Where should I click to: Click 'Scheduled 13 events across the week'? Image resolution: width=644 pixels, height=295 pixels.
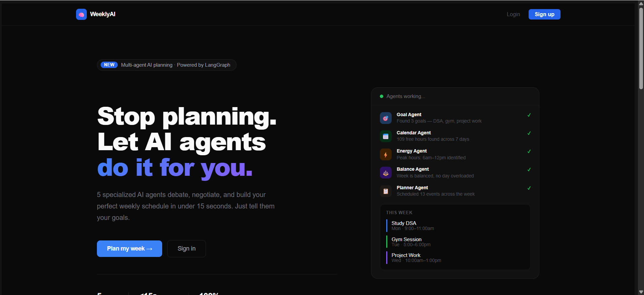[435, 194]
